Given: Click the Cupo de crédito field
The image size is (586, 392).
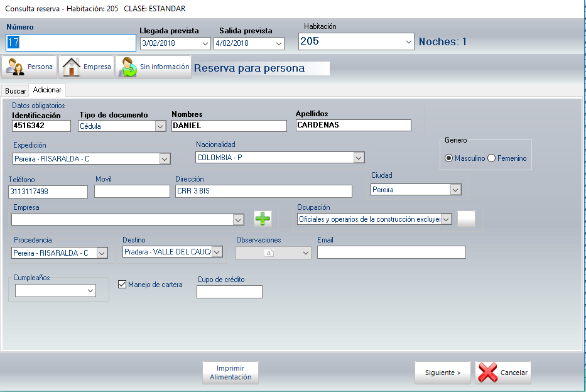Looking at the screenshot, I should click(x=229, y=291).
